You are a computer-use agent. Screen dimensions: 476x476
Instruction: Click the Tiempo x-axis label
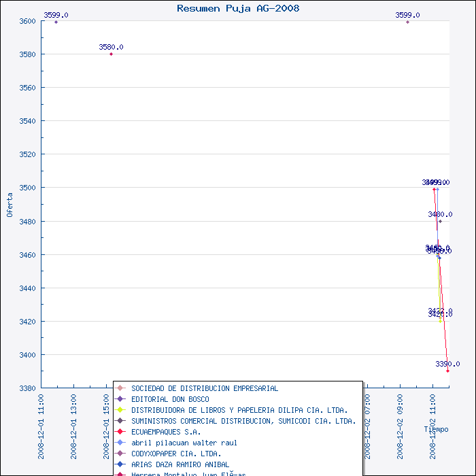tap(436, 429)
